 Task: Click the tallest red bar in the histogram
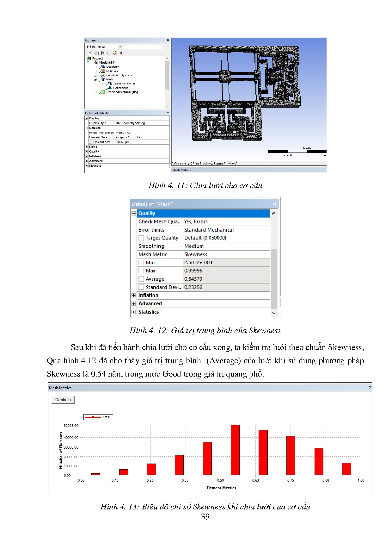(235, 450)
